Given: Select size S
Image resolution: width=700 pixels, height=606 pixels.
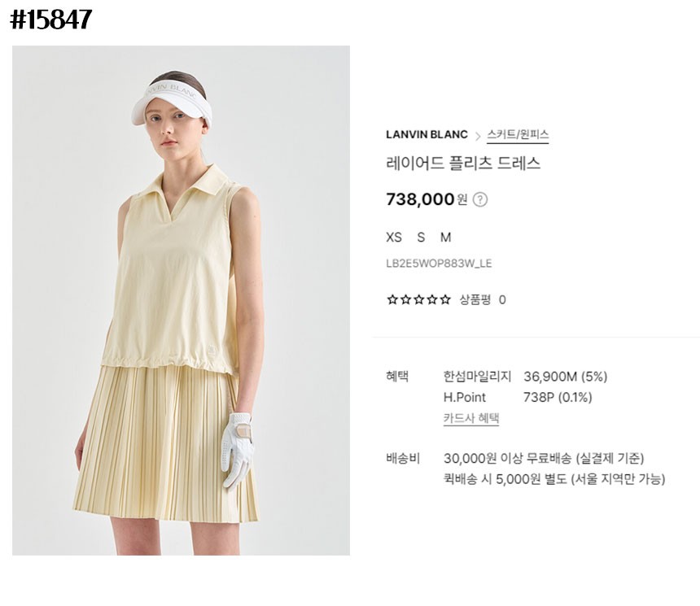Looking at the screenshot, I should (421, 237).
